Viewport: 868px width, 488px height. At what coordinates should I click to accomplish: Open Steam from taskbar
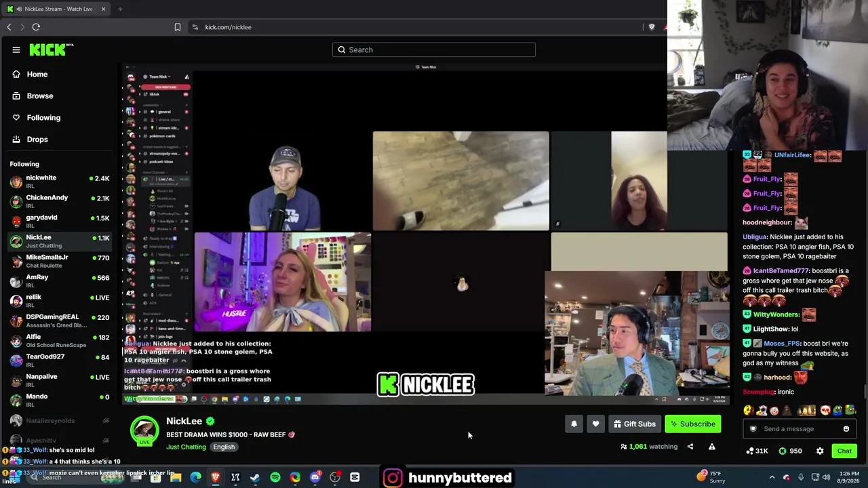[255, 478]
